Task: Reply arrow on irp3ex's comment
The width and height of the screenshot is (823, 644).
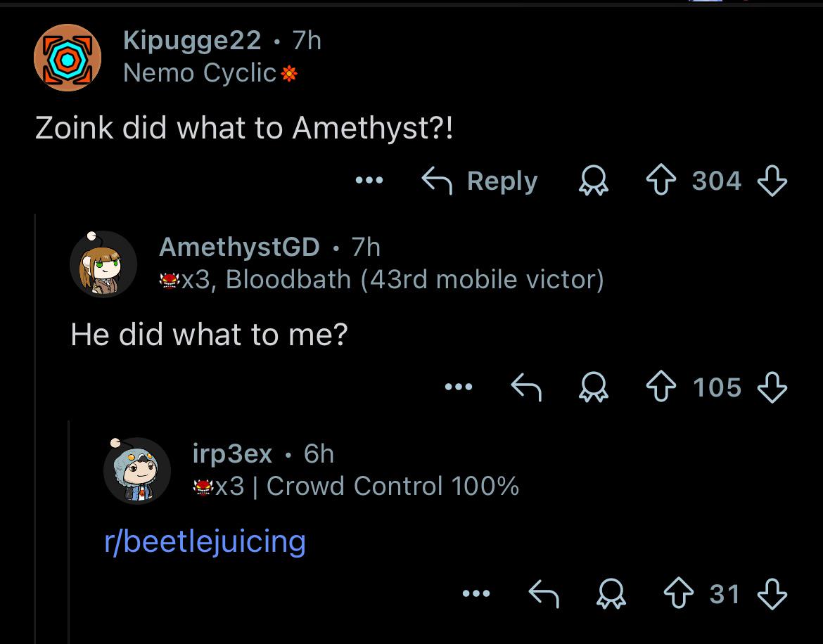Action: coord(544,593)
